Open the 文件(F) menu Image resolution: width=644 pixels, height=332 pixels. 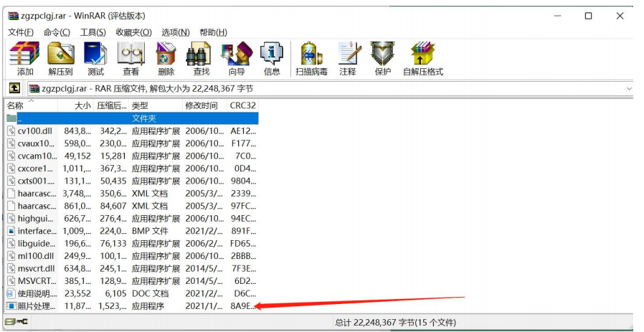(21, 32)
